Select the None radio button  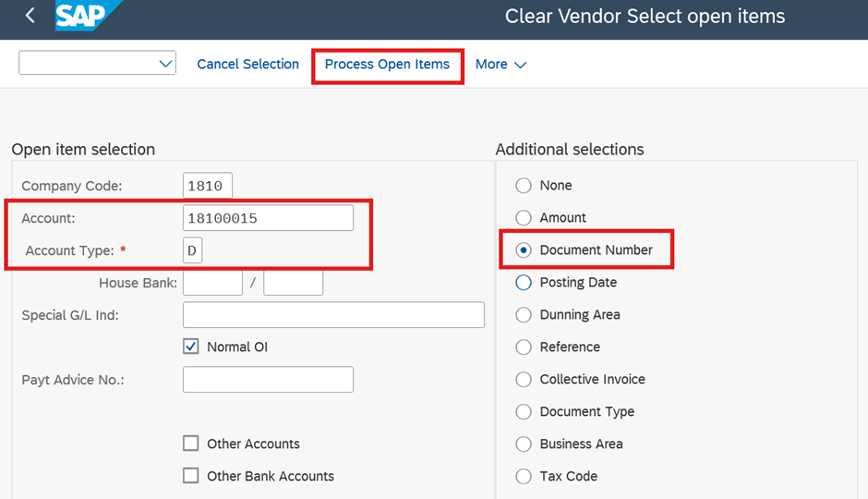(524, 185)
